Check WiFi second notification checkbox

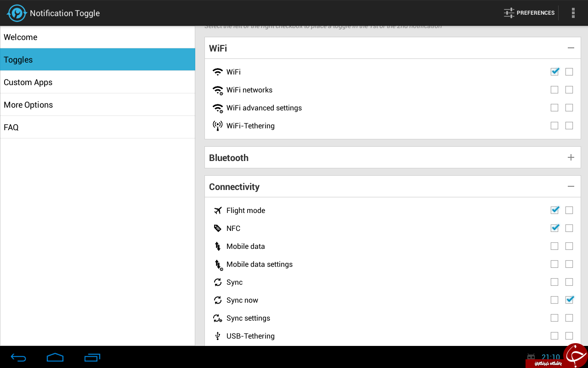click(569, 71)
